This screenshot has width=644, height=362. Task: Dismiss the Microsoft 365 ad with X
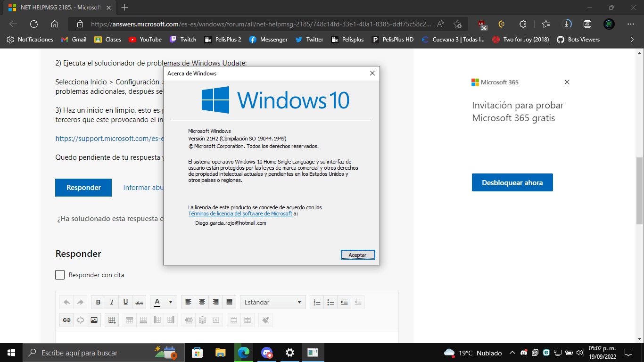(567, 82)
